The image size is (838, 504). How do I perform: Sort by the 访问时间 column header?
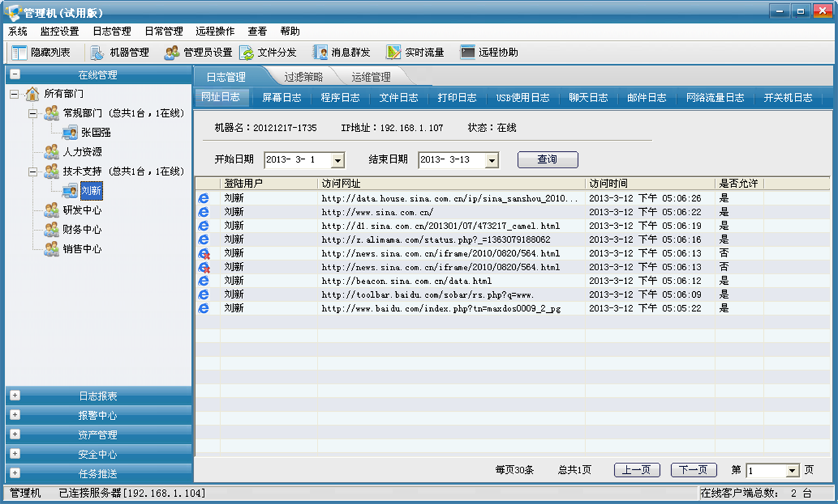650,183
